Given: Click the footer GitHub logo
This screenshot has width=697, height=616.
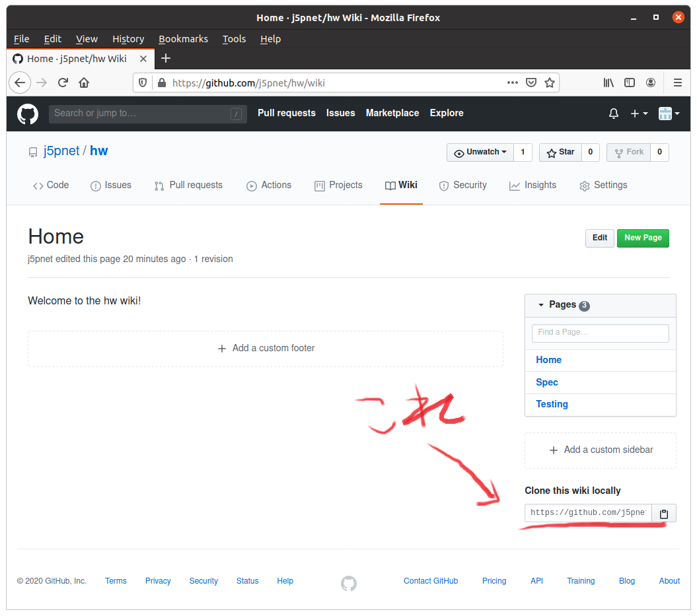Looking at the screenshot, I should pyautogui.click(x=349, y=584).
